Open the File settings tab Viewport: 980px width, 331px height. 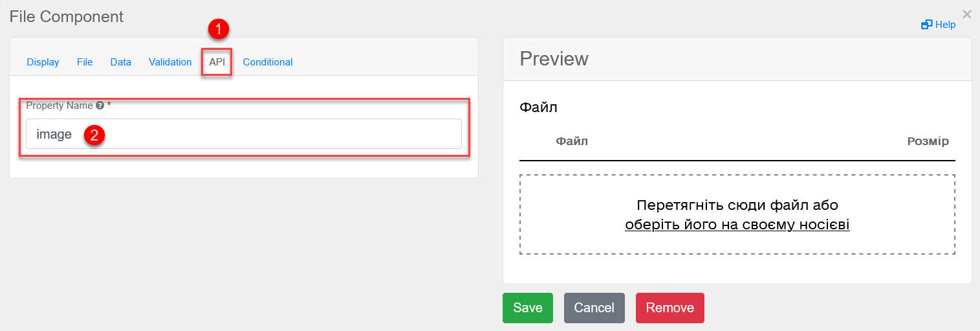point(85,62)
